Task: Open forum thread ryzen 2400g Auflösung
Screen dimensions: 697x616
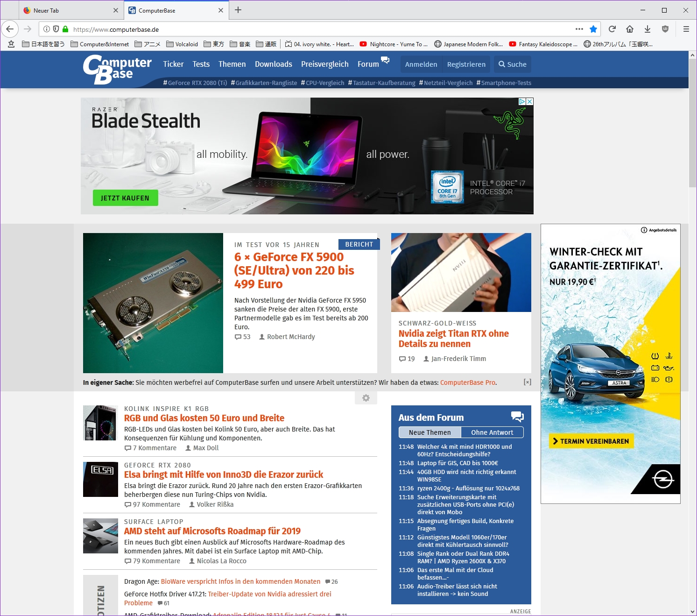Action: click(468, 489)
